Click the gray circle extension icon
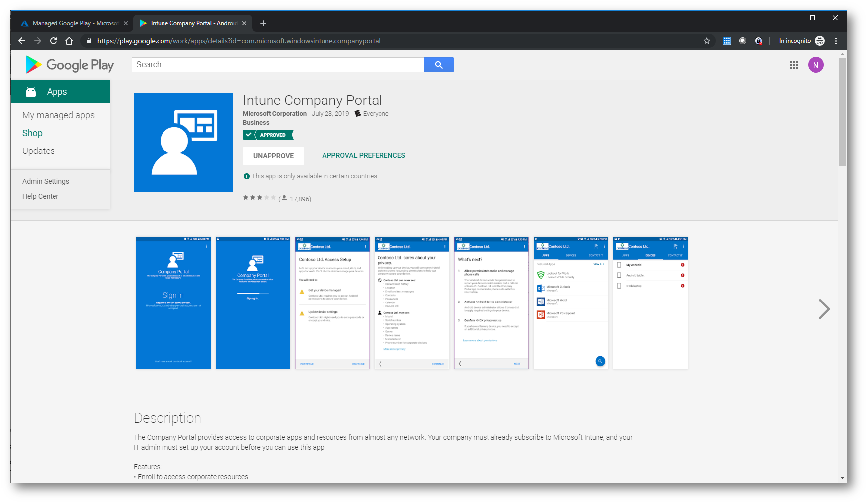 tap(743, 41)
